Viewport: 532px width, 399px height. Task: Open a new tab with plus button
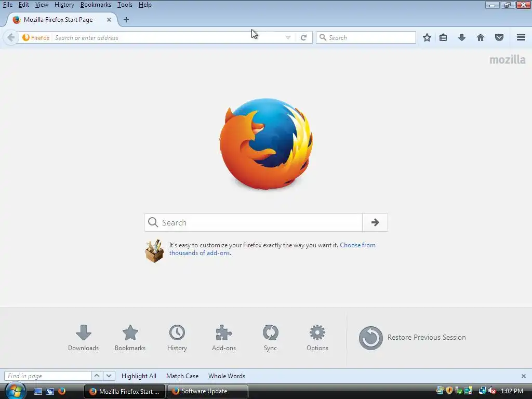click(x=126, y=20)
